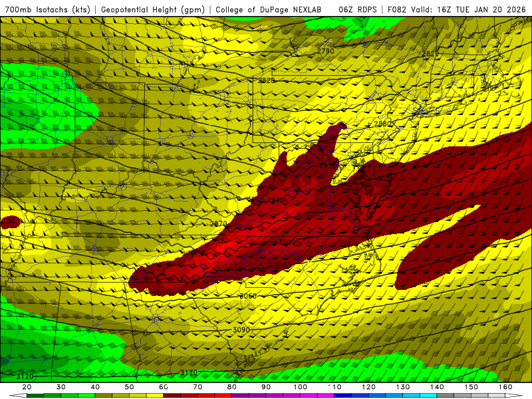Click the '80' value on color scale
This screenshot has height=399, width=532.
point(232,387)
